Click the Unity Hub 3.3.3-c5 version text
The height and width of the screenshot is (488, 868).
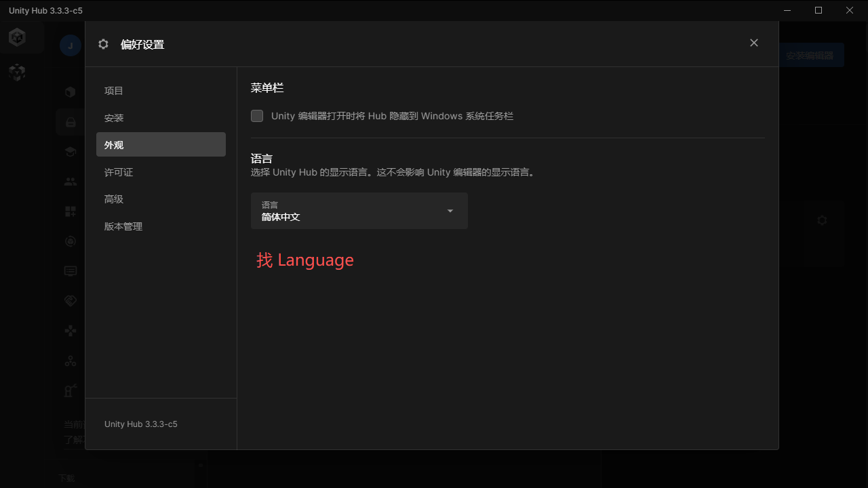[x=141, y=424]
